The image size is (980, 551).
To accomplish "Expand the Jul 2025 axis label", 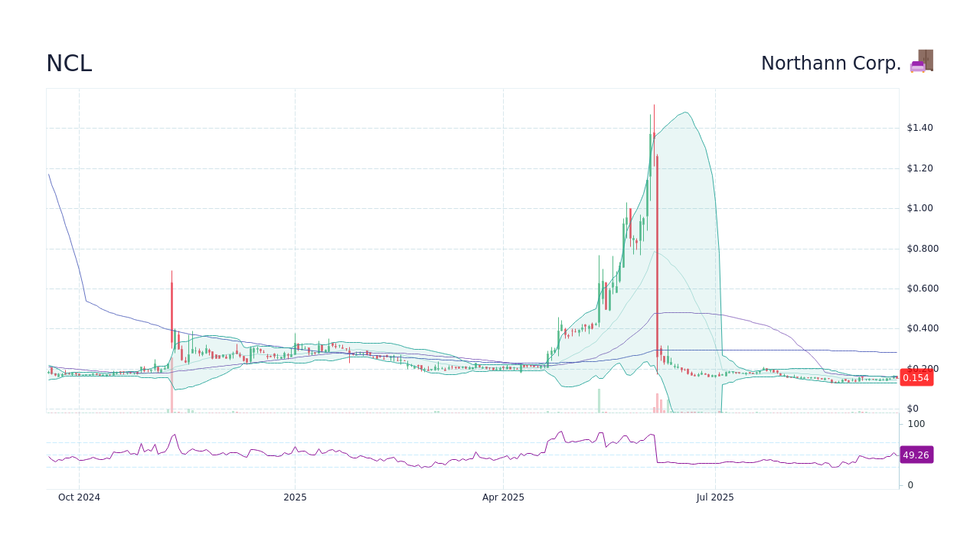I will click(716, 497).
